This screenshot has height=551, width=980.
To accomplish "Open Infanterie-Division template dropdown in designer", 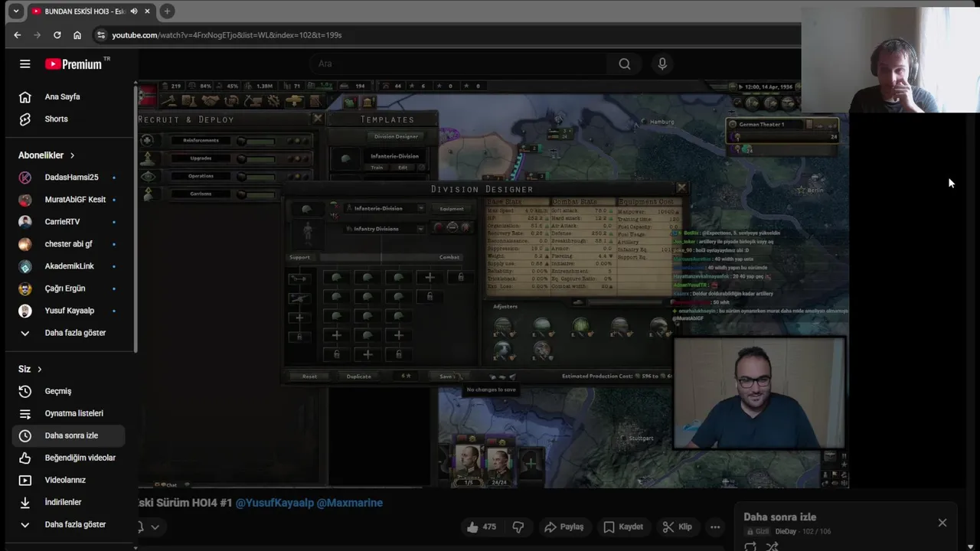I will tap(420, 208).
